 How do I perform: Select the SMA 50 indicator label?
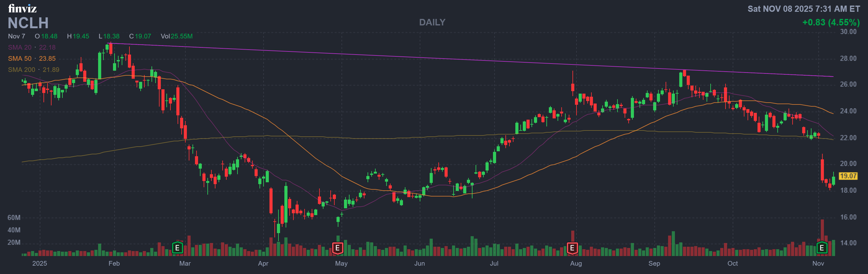32,59
